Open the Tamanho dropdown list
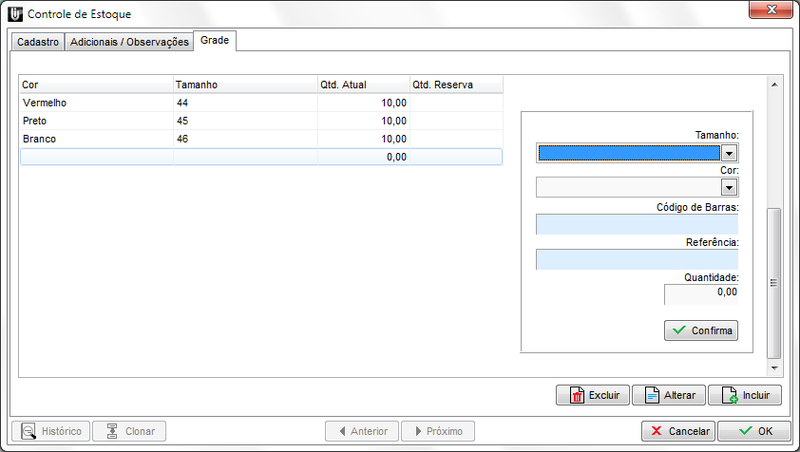Image resolution: width=800 pixels, height=452 pixels. pyautogui.click(x=729, y=153)
